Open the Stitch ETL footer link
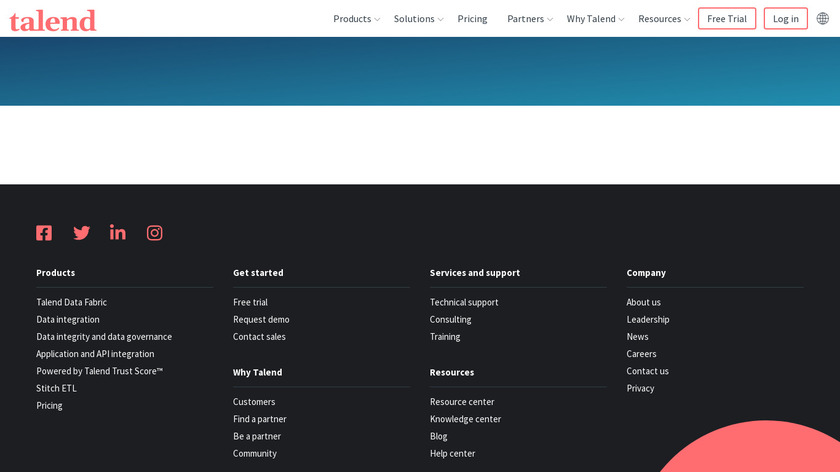Image resolution: width=840 pixels, height=472 pixels. (x=56, y=388)
